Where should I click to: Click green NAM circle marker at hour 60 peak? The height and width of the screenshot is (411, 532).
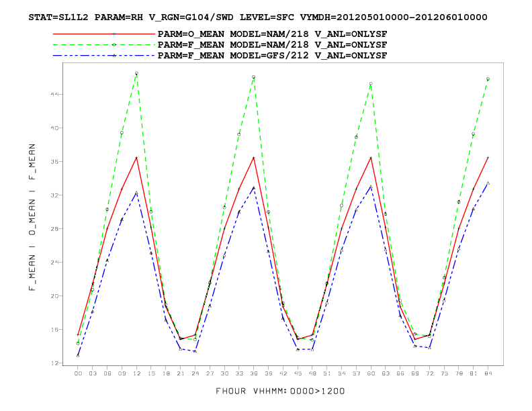(371, 84)
